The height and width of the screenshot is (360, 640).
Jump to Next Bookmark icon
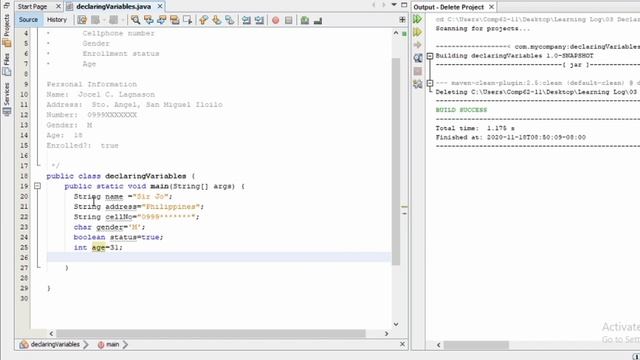coord(217,20)
